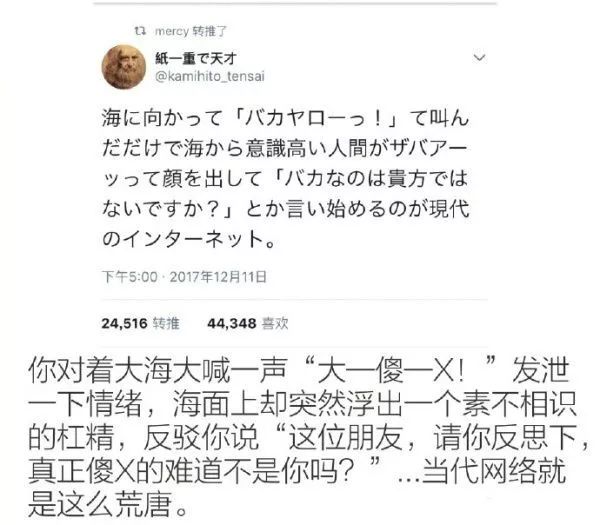View the 24,516 retweets count
Viewport: 600px width, 525px height.
[124, 324]
